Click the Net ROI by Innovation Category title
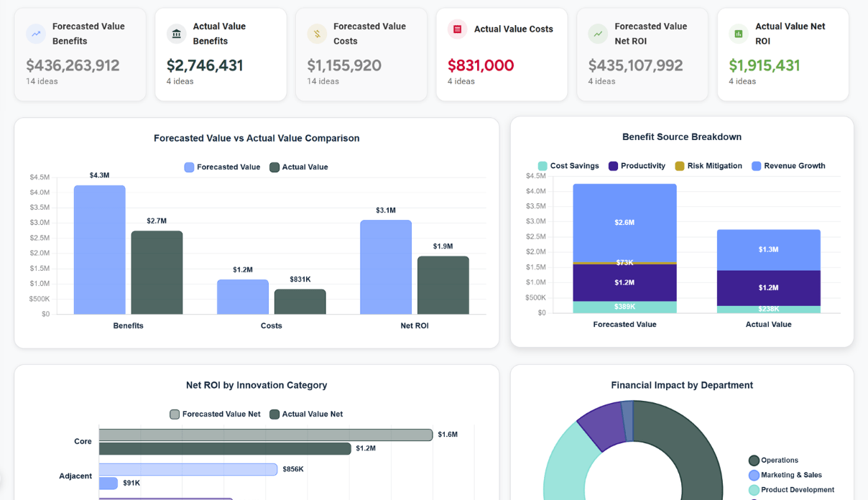This screenshot has width=868, height=500. pos(257,385)
